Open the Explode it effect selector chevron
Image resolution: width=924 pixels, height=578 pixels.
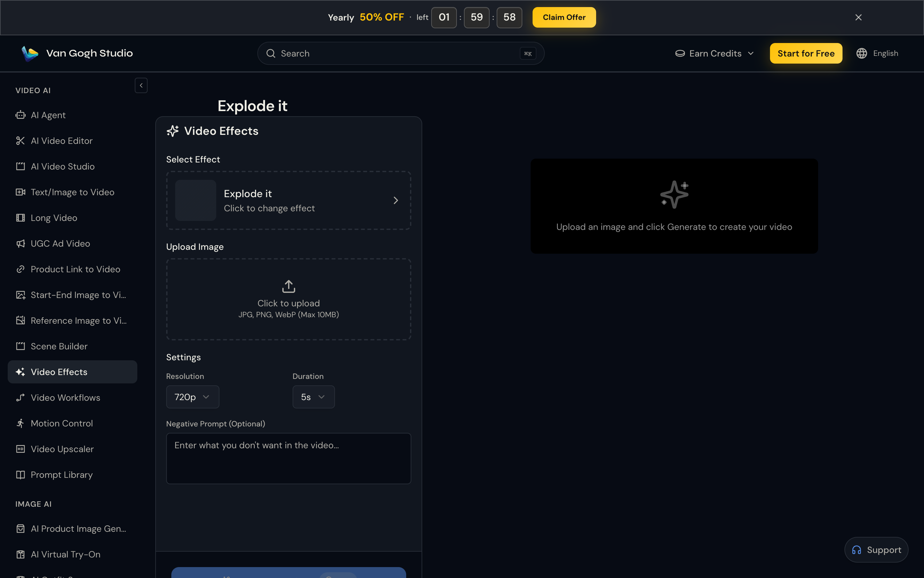coord(396,200)
